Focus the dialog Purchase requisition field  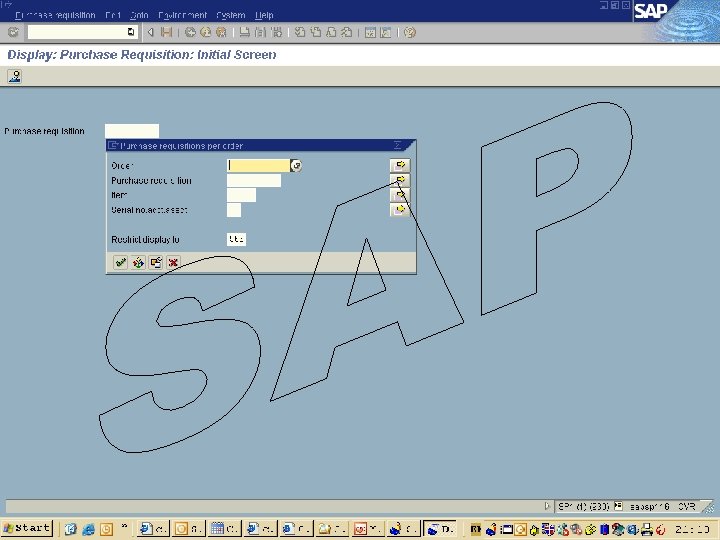click(254, 180)
